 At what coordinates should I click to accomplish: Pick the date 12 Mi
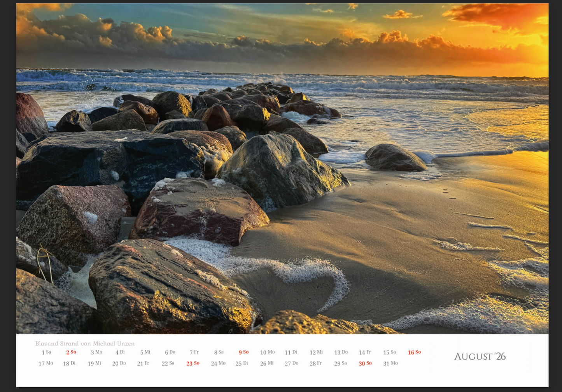click(x=316, y=352)
